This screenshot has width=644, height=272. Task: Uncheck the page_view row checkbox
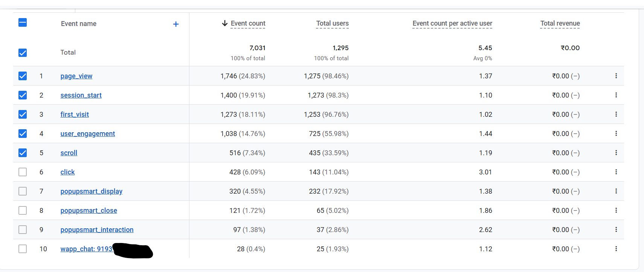(23, 76)
